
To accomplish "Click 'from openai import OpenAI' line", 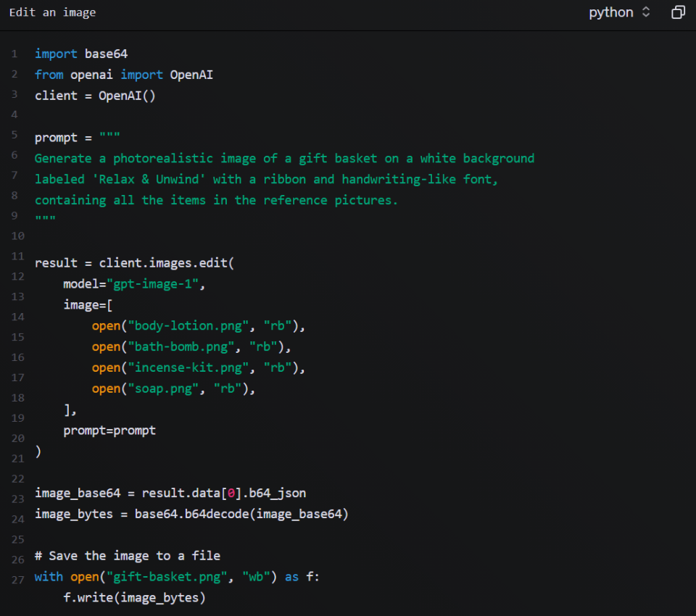I will pos(124,75).
